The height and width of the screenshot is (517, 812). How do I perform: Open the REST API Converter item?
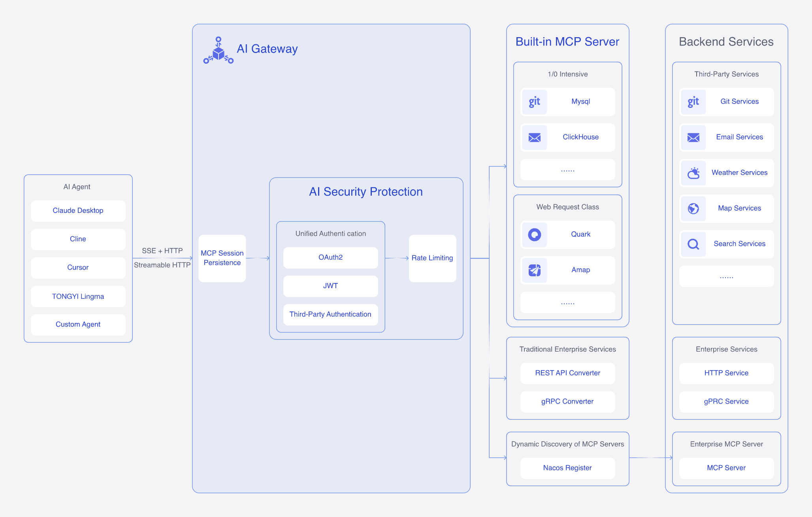[567, 373]
